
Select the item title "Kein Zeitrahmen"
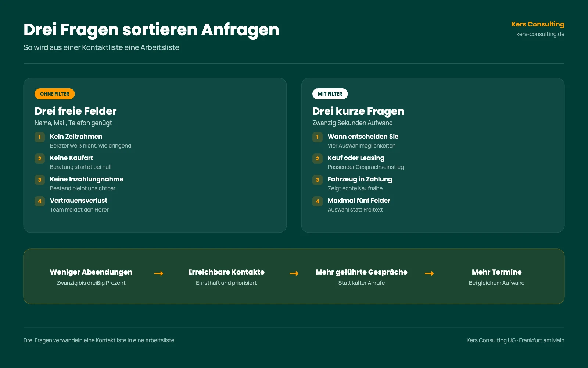pos(76,137)
